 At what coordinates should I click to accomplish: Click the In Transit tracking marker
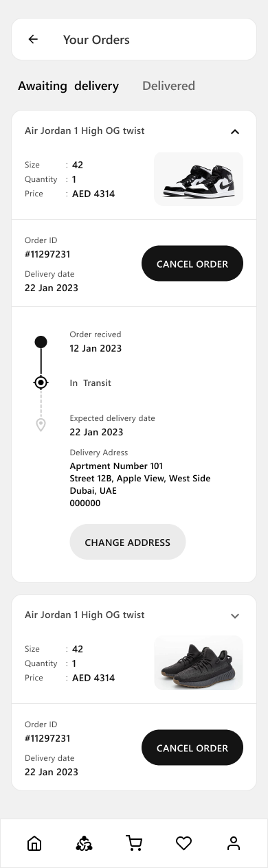coord(41,382)
